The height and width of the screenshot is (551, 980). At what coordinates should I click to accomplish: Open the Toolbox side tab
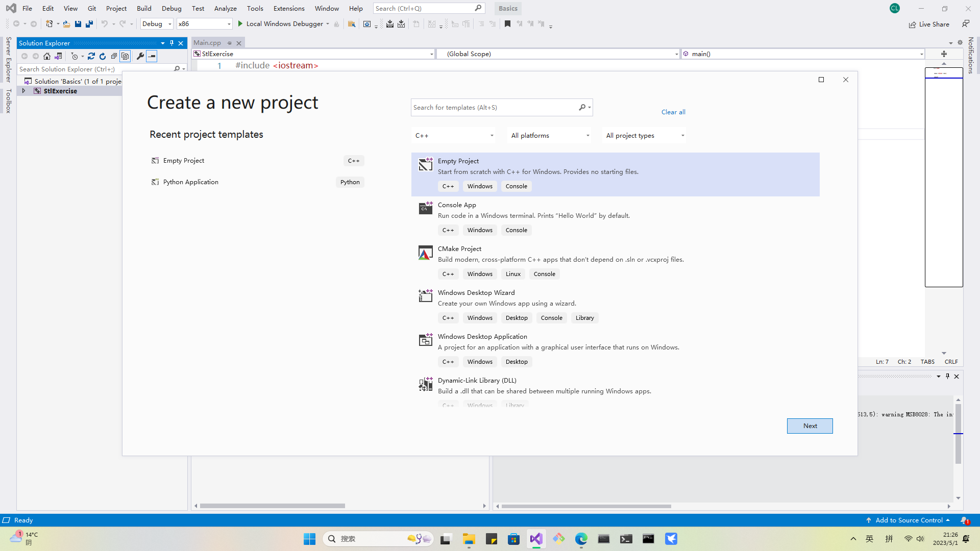9,101
